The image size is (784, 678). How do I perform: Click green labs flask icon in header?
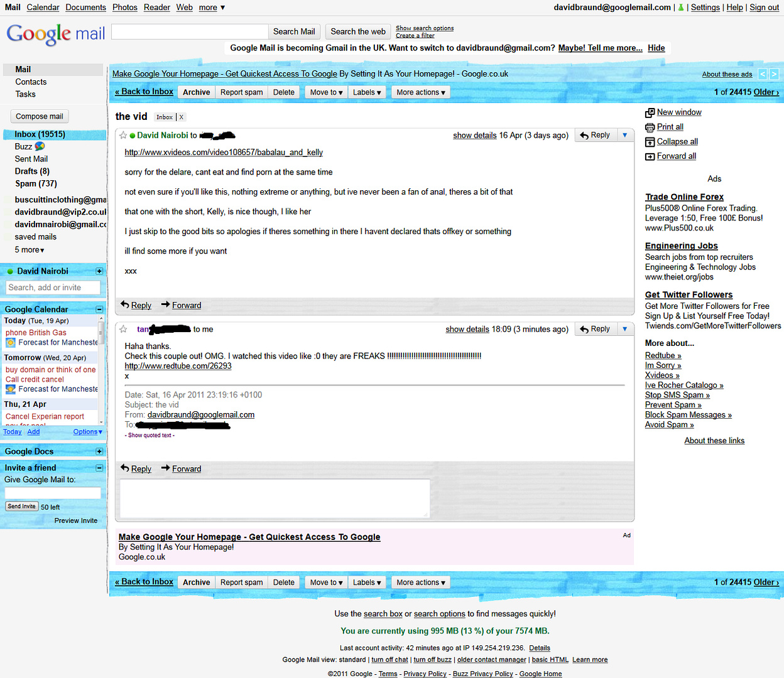click(681, 8)
